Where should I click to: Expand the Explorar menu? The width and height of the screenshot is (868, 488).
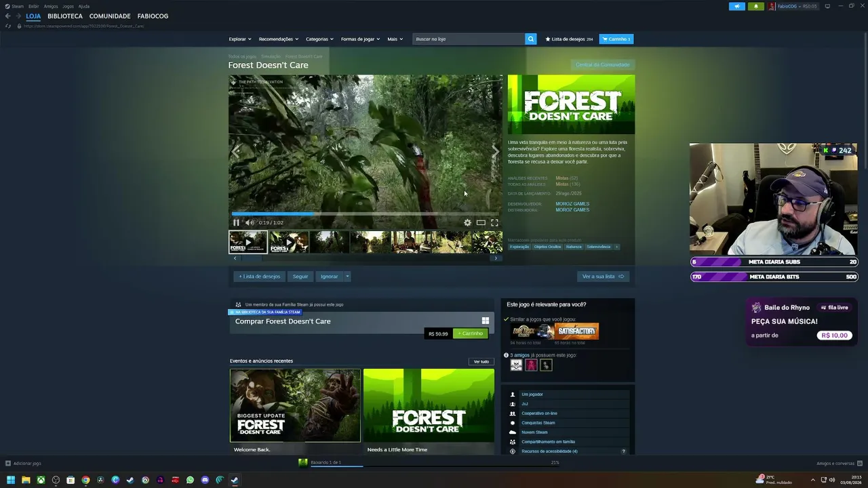coord(240,39)
